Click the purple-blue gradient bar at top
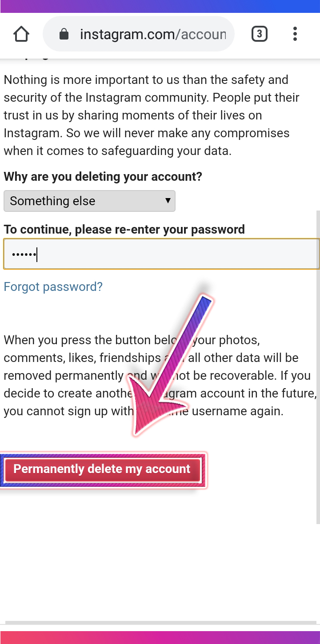The width and height of the screenshot is (320, 644). (160, 6)
